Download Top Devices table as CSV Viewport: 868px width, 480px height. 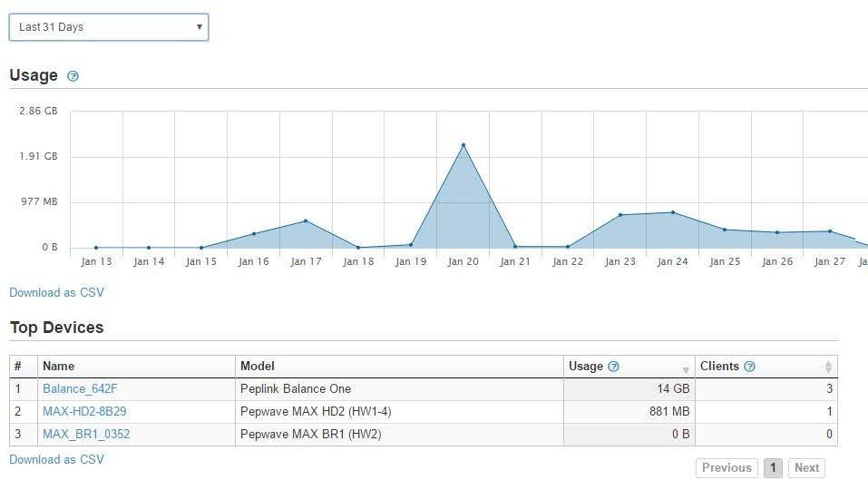tap(56, 459)
